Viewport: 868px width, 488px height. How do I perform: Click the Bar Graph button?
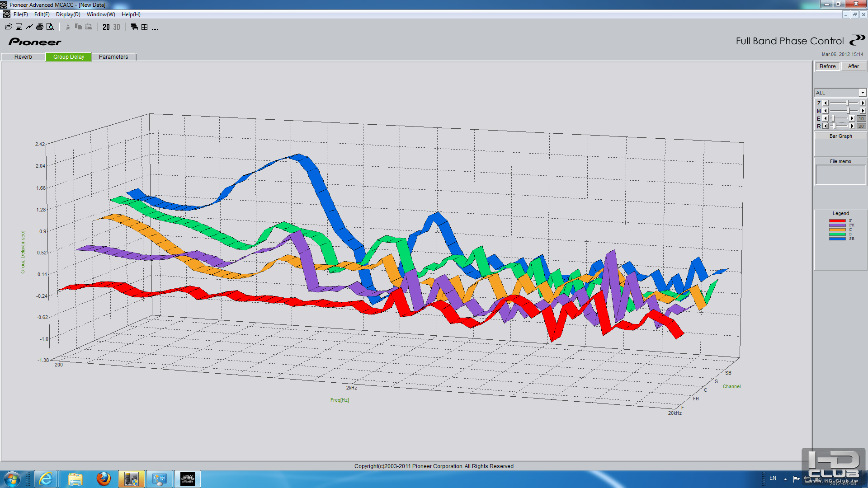click(840, 136)
